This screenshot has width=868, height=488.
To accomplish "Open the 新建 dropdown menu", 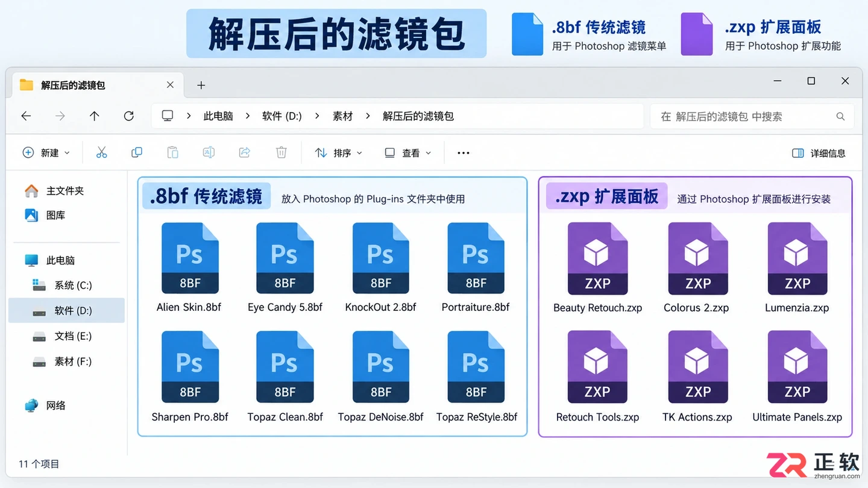I will 46,153.
